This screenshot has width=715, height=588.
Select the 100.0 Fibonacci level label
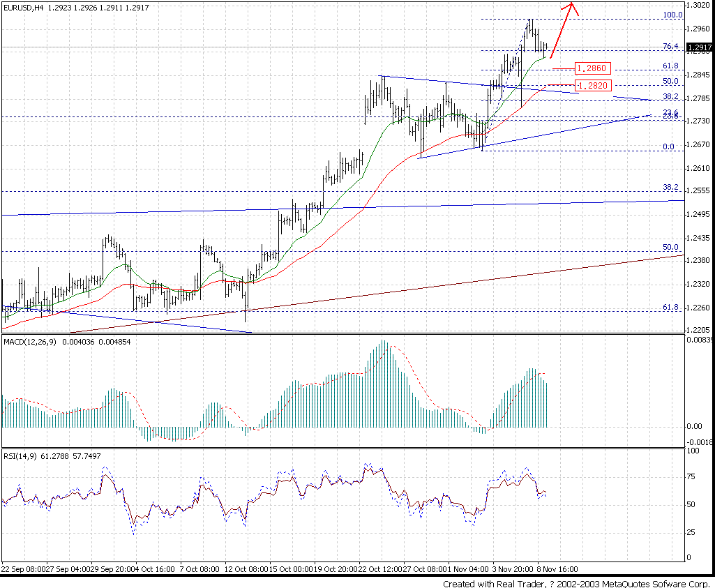click(672, 15)
